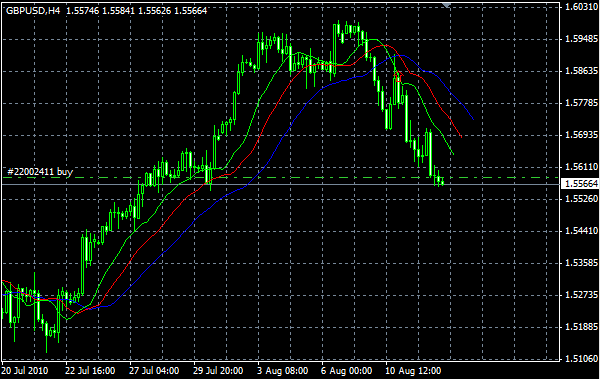This screenshot has width=601, height=379.
Task: Click the 29 Jul 20:00 time label
Action: 218,371
